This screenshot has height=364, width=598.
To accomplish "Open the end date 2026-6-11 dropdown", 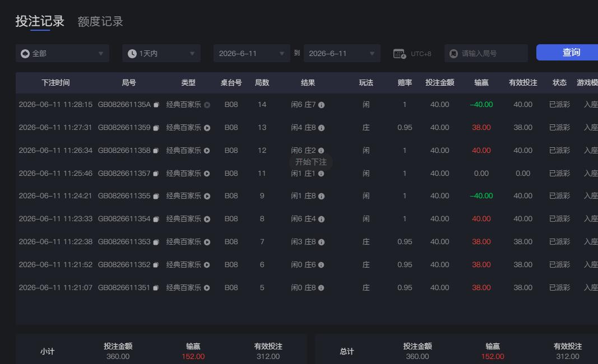I will pos(342,53).
